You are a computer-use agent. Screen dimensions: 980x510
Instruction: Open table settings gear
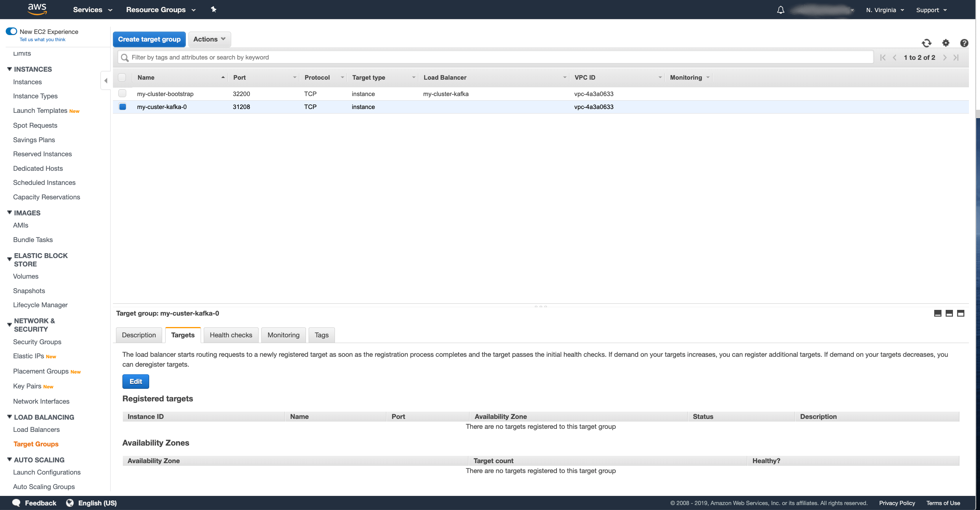946,43
